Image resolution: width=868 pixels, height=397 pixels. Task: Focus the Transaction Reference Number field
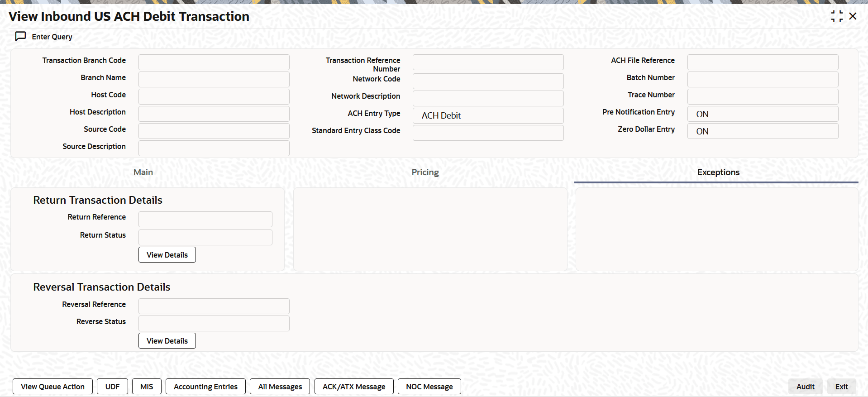(x=488, y=62)
